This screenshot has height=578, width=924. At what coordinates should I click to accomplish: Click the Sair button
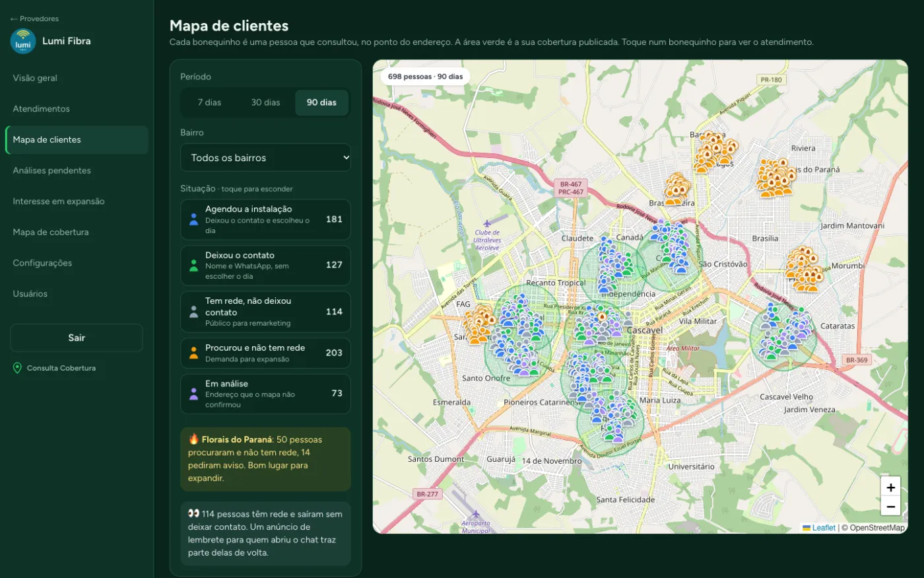point(77,338)
